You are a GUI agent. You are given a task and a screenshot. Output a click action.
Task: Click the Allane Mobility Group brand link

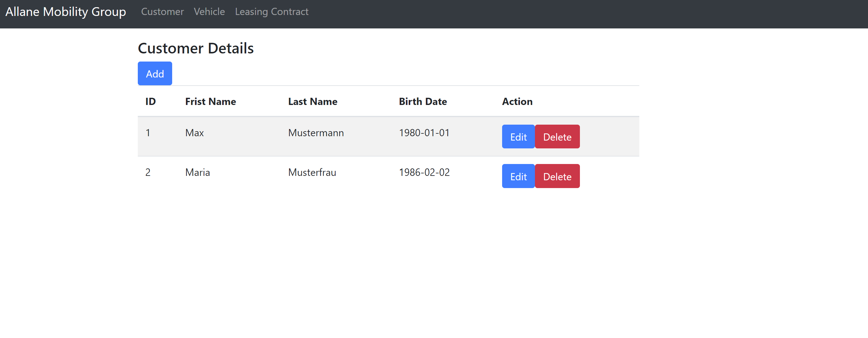[x=66, y=12]
